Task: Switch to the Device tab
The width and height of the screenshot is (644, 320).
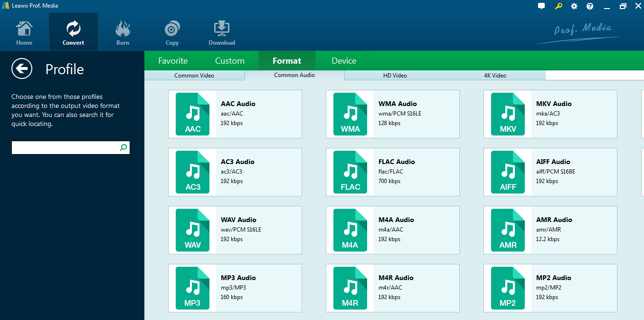Action: point(344,61)
